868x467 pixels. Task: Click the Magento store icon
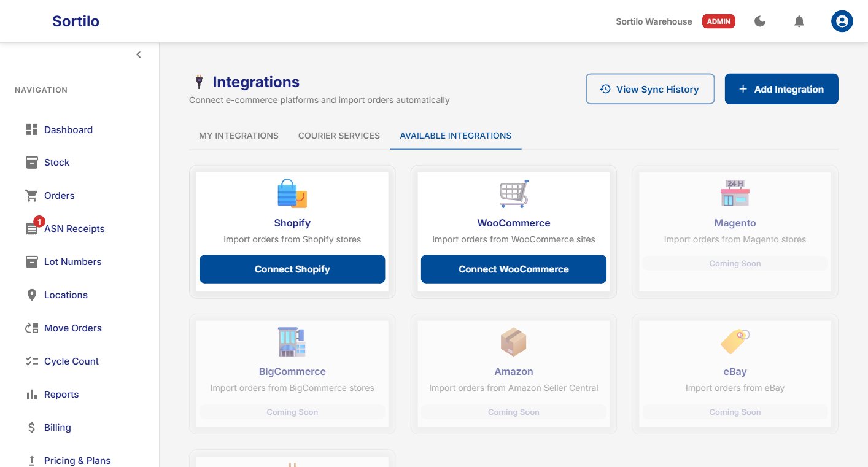point(735,194)
